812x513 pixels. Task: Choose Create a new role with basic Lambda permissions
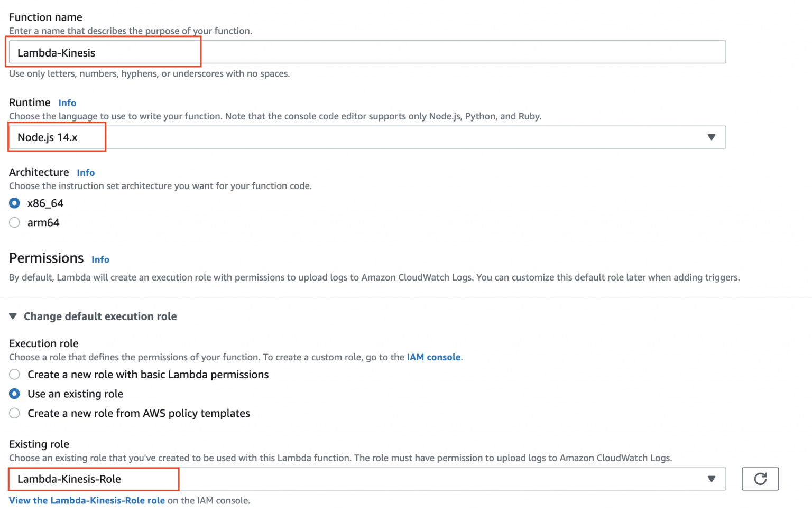click(x=14, y=374)
